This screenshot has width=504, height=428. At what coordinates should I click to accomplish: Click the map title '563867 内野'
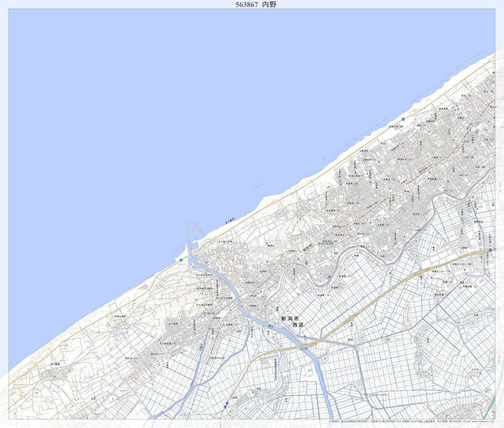[256, 5]
